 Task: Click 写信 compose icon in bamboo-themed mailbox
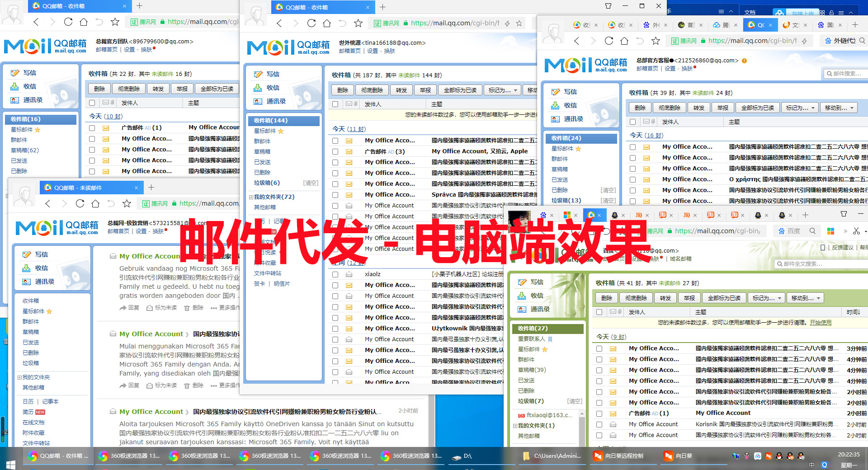pos(522,282)
